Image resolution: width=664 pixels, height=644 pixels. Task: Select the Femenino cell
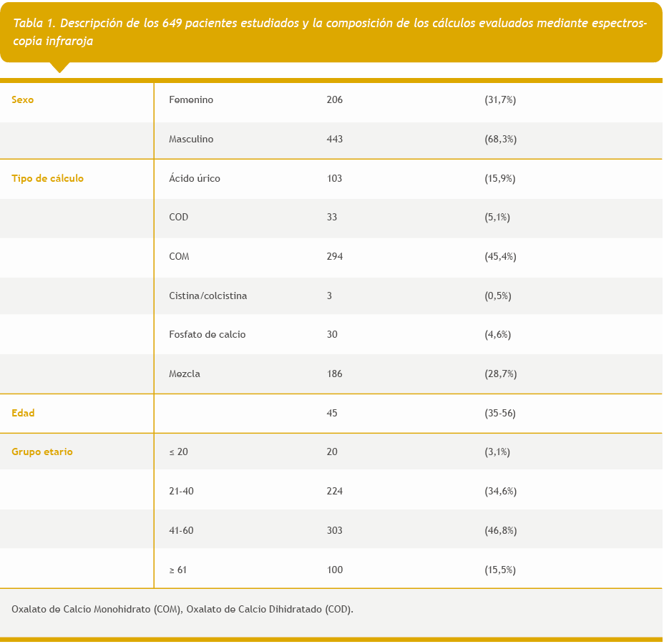click(191, 100)
